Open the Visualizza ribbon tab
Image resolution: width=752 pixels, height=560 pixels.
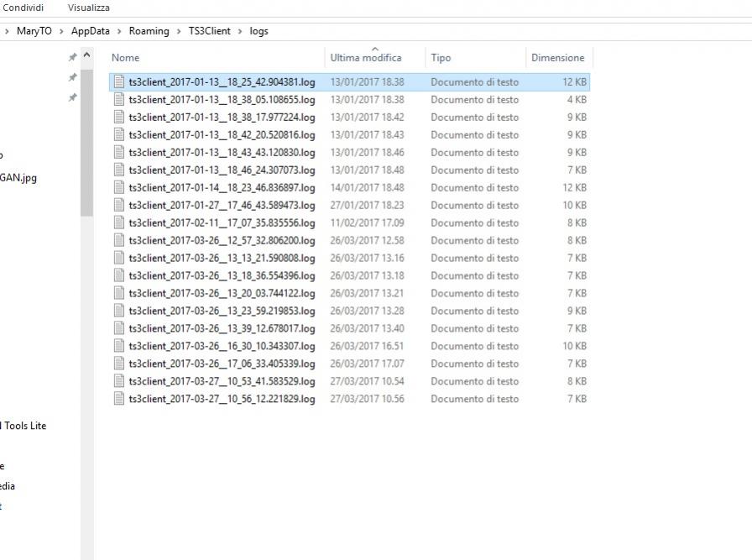tap(88, 8)
